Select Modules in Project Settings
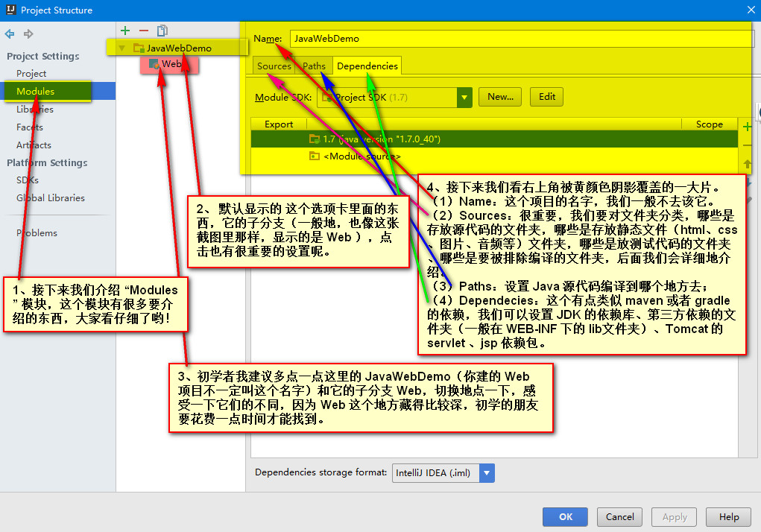761x532 pixels. tap(35, 91)
